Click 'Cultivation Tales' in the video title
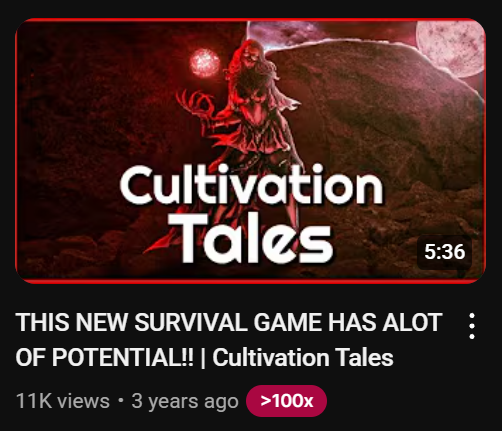Screen dimensions: 502x431 (x=303, y=357)
